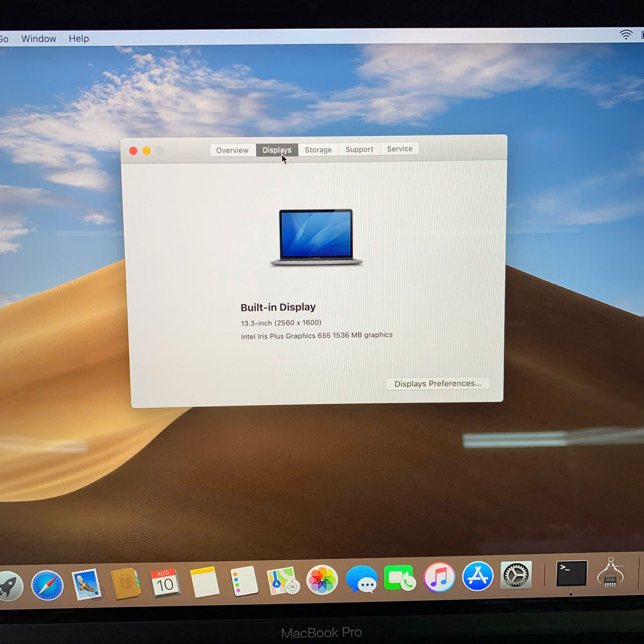Open Calendar showing AUG 10
This screenshot has width=644, height=644.
click(165, 582)
